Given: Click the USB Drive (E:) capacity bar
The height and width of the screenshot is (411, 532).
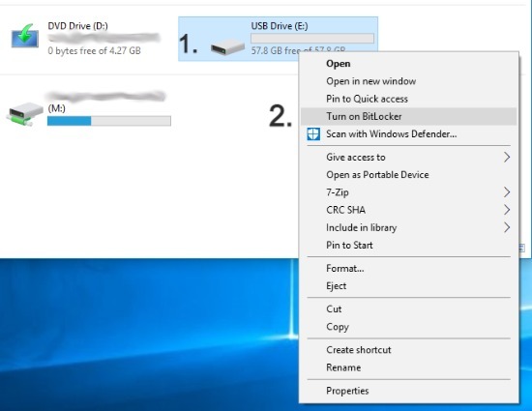Looking at the screenshot, I should click(312, 38).
